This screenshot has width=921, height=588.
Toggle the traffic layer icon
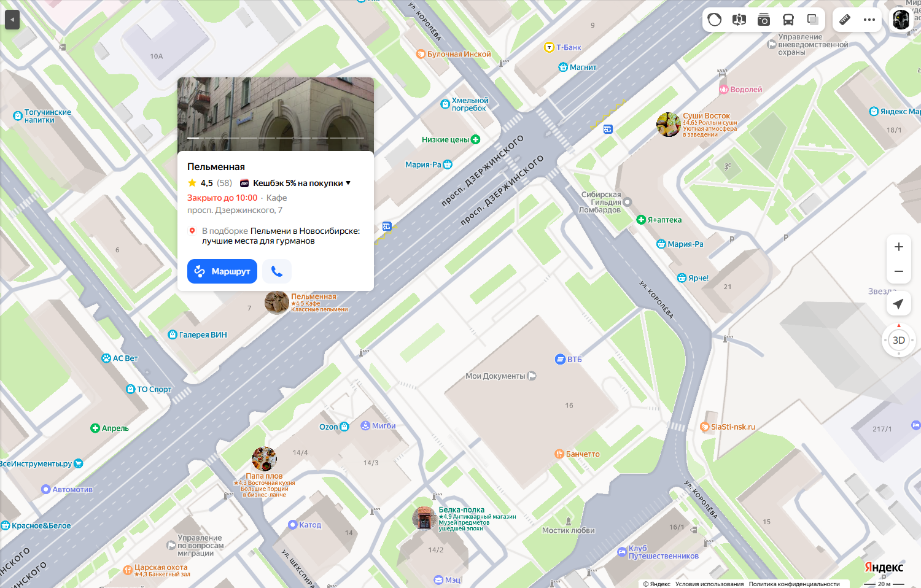pyautogui.click(x=715, y=20)
